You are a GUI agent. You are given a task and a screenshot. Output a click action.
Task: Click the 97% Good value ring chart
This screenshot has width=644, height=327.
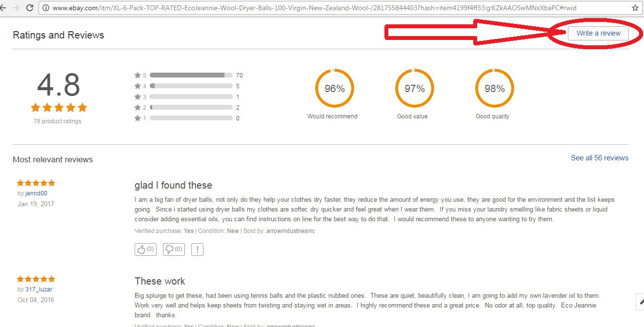(414, 88)
